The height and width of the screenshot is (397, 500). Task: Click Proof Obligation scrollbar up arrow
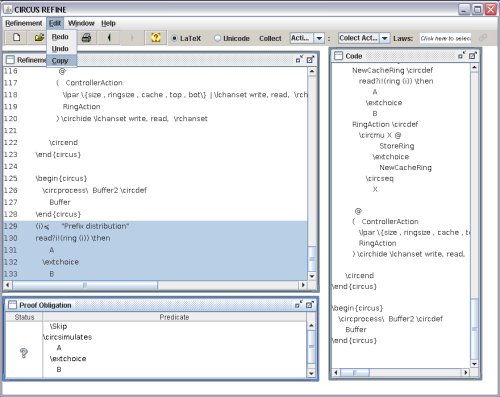pos(311,325)
